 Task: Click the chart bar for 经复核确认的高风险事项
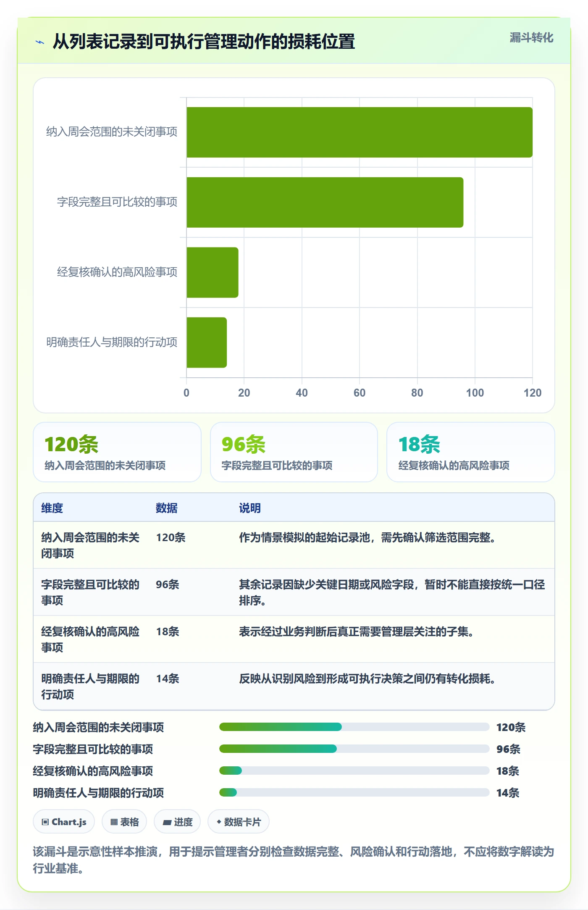[213, 272]
